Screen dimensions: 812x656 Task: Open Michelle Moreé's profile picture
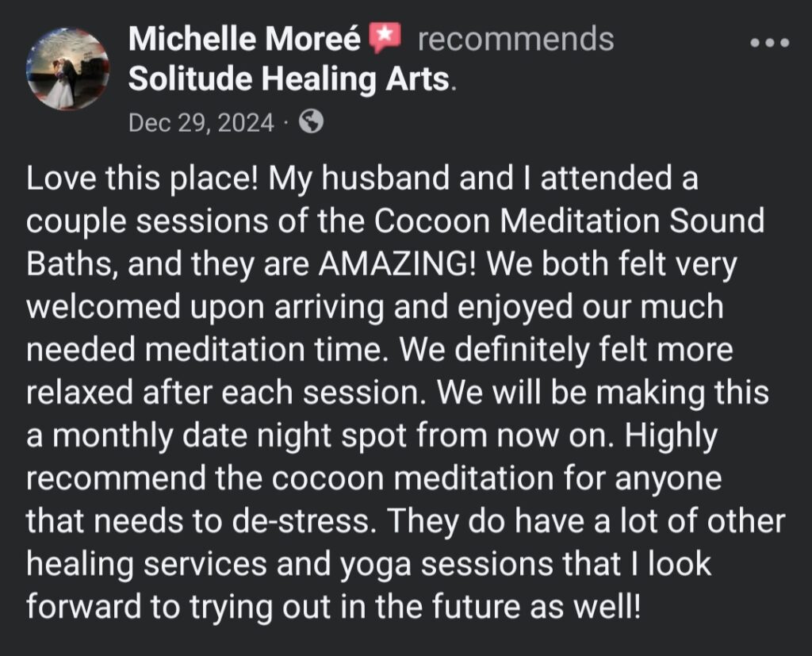click(68, 69)
